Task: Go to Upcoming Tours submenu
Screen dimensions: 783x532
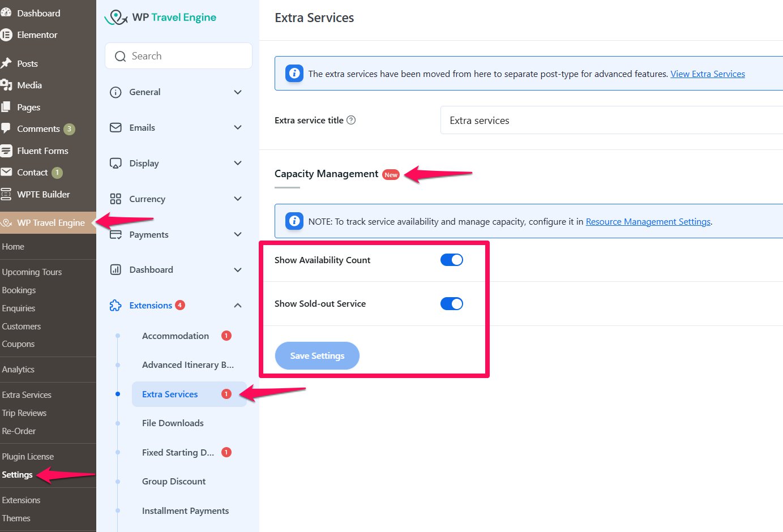Action: 32,272
